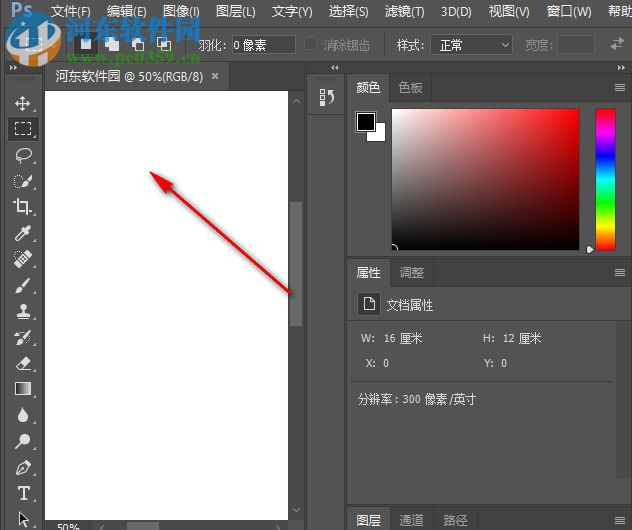Select the Lasso tool
The image size is (632, 530).
23,155
